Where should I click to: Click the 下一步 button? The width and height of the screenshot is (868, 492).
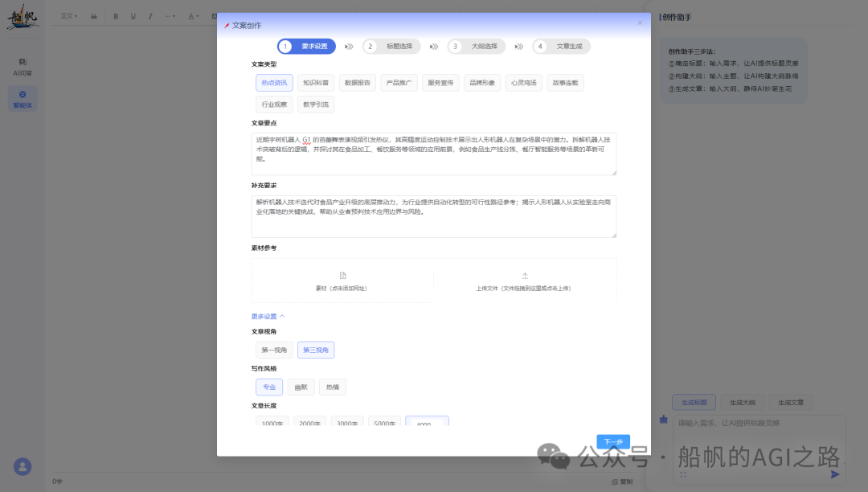(613, 441)
